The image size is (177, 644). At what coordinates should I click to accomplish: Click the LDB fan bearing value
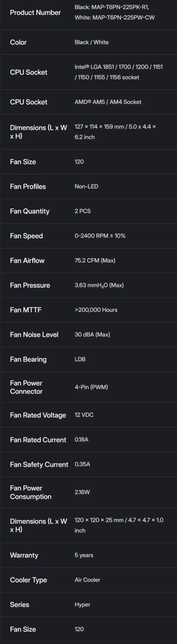(80, 359)
